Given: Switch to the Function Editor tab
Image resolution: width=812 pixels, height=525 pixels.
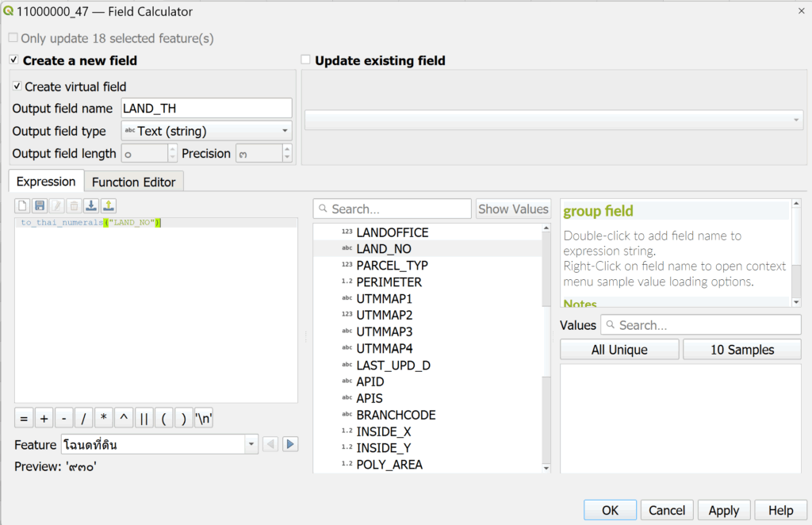Looking at the screenshot, I should (x=133, y=182).
